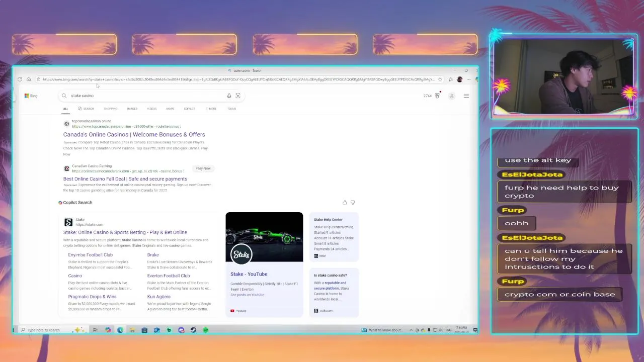Viewport: 644px width, 362px height.
Task: Switch to the VIDEOS tab
Action: point(151,109)
